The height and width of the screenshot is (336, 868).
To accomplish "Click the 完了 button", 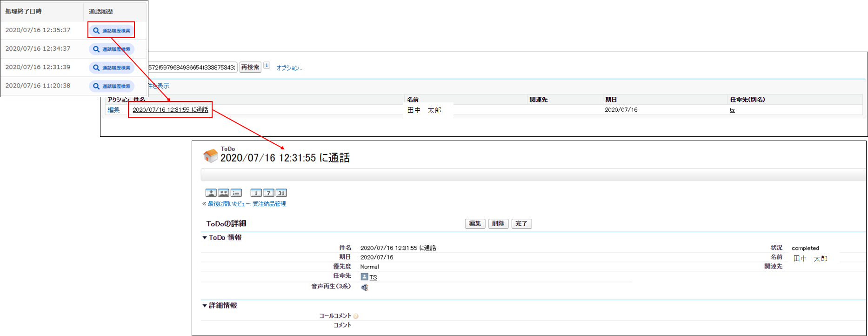I will click(x=521, y=224).
